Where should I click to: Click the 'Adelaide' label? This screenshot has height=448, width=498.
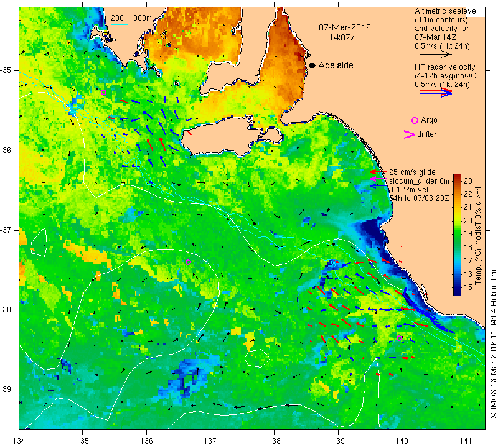[x=336, y=65]
